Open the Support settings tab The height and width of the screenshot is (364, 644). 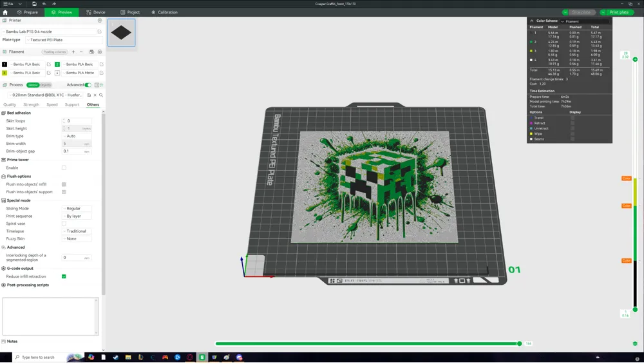click(x=72, y=104)
